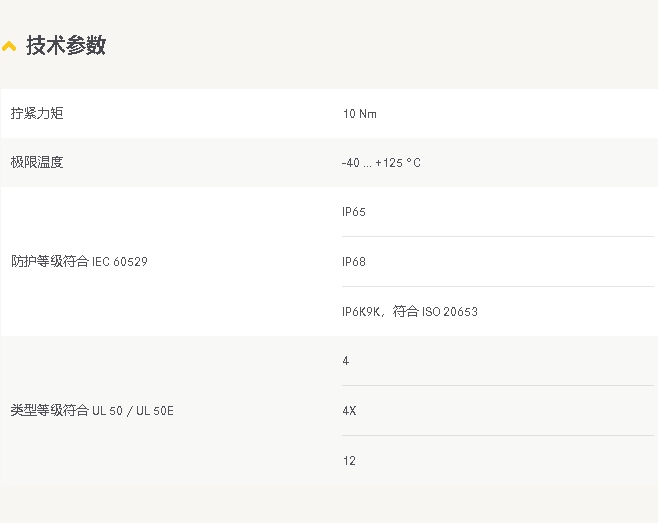This screenshot has width=658, height=523.
Task: Click the ISO 20653 text
Action: 450,312
